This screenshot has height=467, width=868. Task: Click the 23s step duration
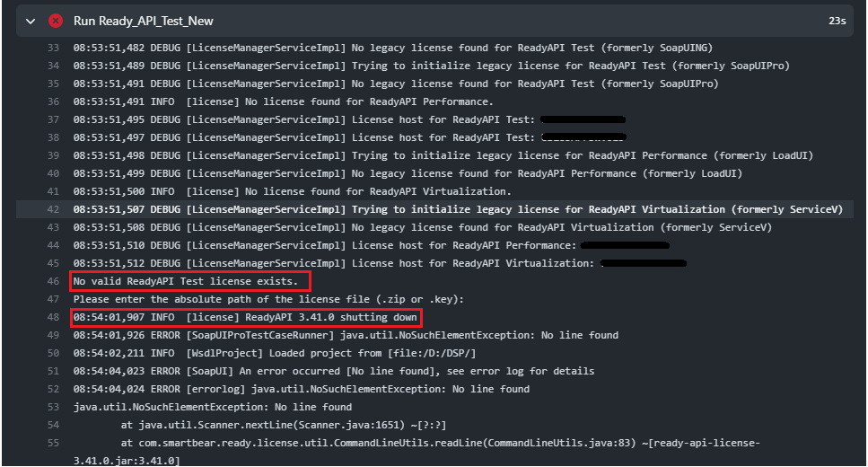tap(837, 20)
